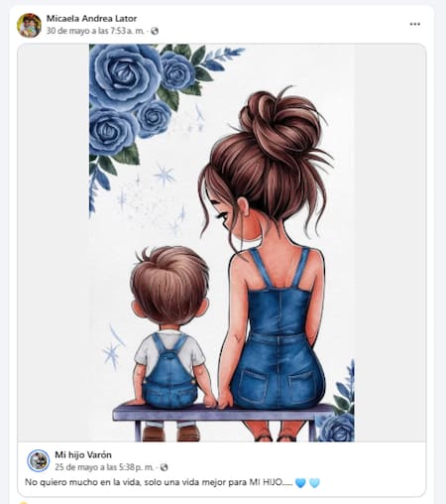Viewport: 446px width, 504px height.
Task: Click the blue star sparkle near the boy
Action: (112, 354)
